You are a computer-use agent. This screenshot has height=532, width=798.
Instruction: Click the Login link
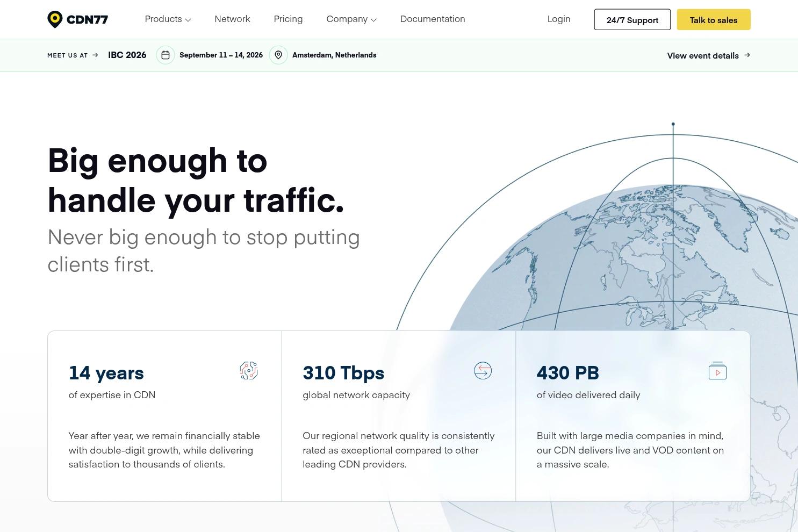[559, 19]
